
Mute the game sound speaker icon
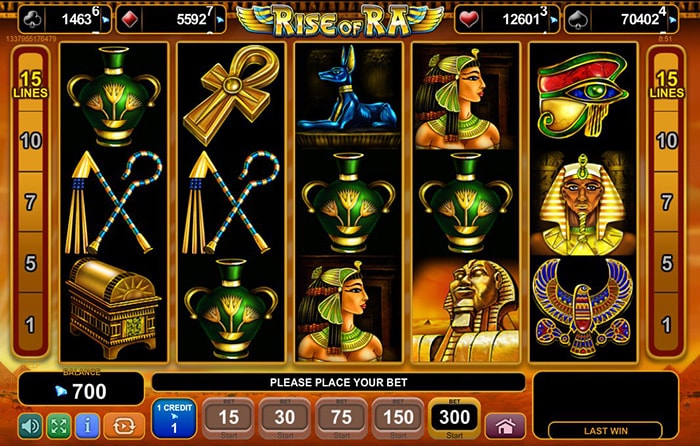[x=30, y=426]
